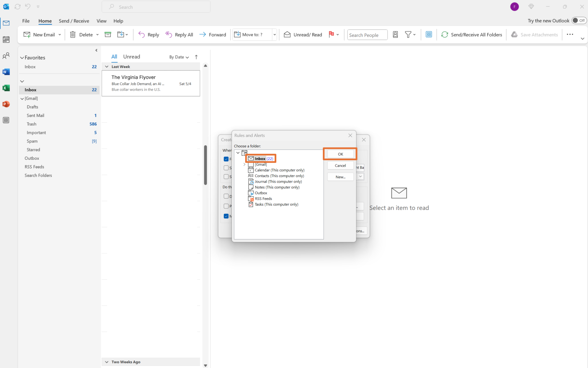Open the flag dropdown arrow
Viewport: 588px width, 368px height.
(338, 34)
